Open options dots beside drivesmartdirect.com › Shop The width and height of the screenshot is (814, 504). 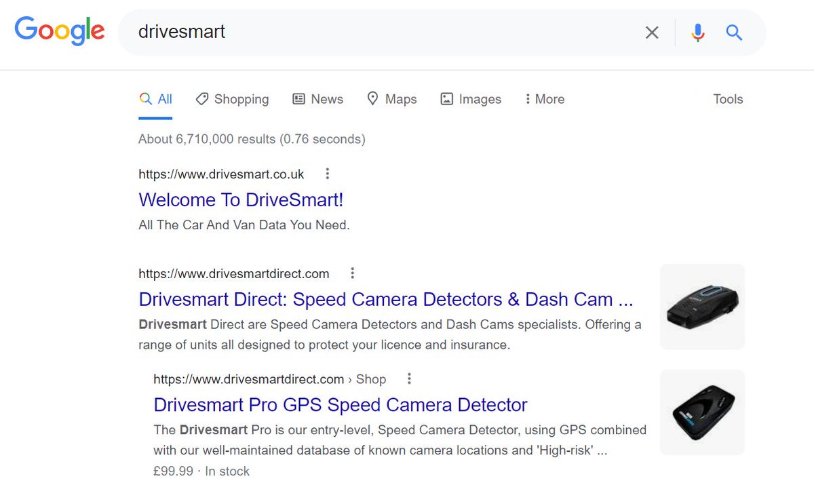click(409, 379)
